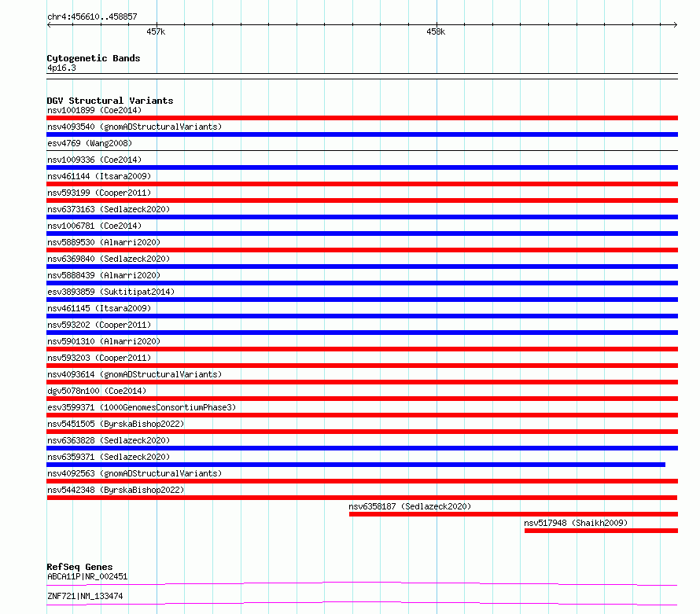Click the nsv5901310 (Almarri2020) label
This screenshot has height=614, width=700.
104,341
